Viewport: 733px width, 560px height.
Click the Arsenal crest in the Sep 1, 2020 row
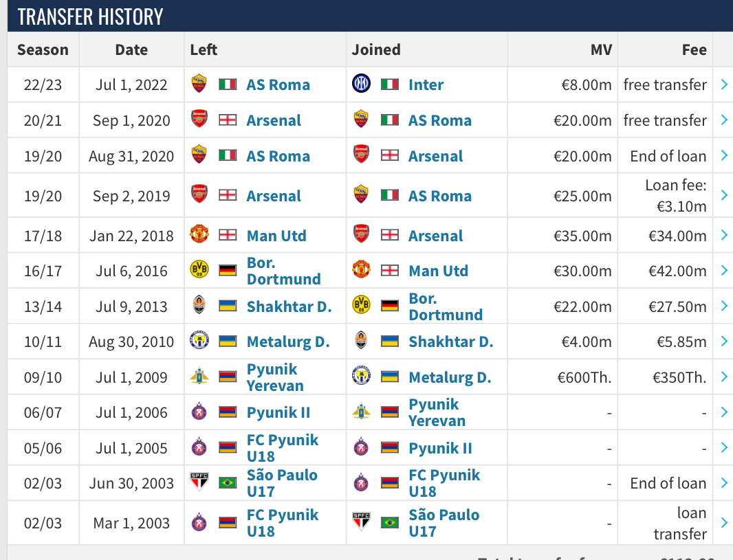click(x=199, y=119)
